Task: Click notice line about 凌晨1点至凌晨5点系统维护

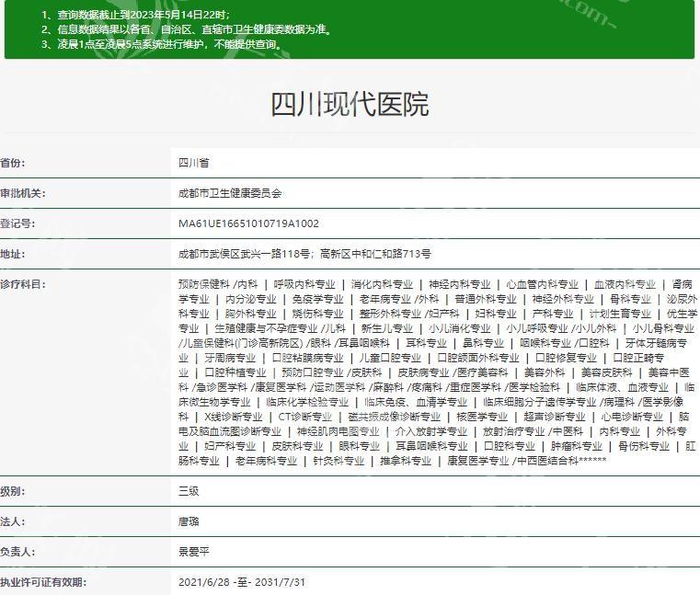Action: tap(162, 44)
